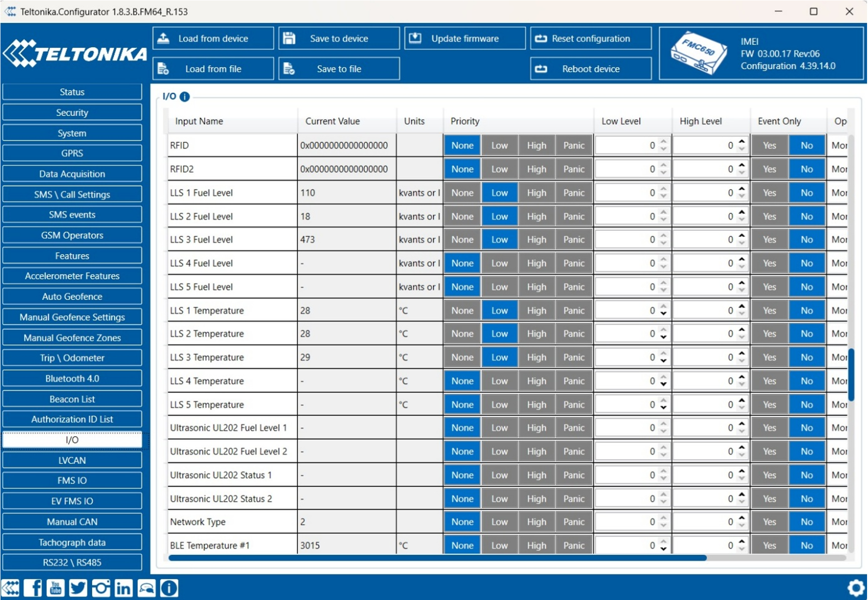Open the Tachograph data section
Screen dimensions: 868x600
point(72,542)
